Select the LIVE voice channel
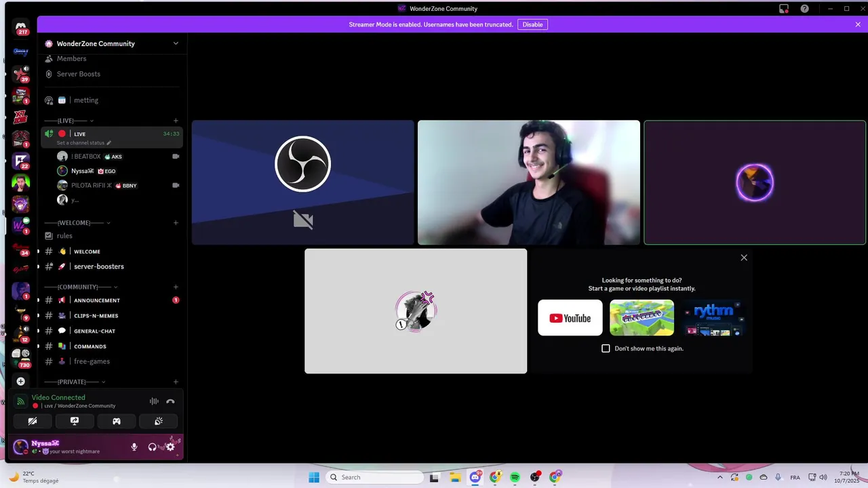The width and height of the screenshot is (868, 488). (x=112, y=138)
